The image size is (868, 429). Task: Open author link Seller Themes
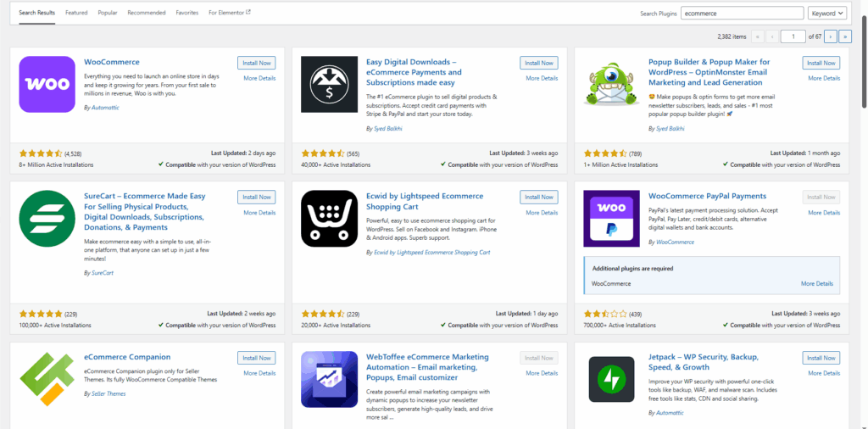point(108,394)
